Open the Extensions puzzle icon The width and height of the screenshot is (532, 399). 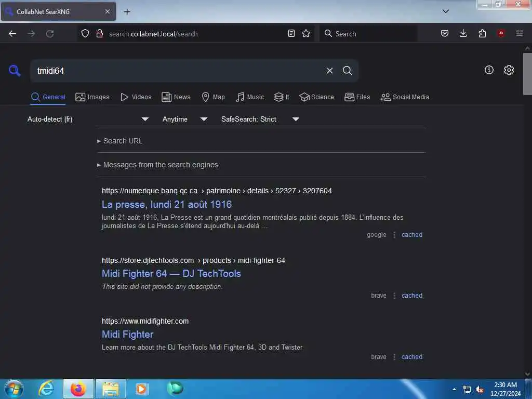pos(482,33)
